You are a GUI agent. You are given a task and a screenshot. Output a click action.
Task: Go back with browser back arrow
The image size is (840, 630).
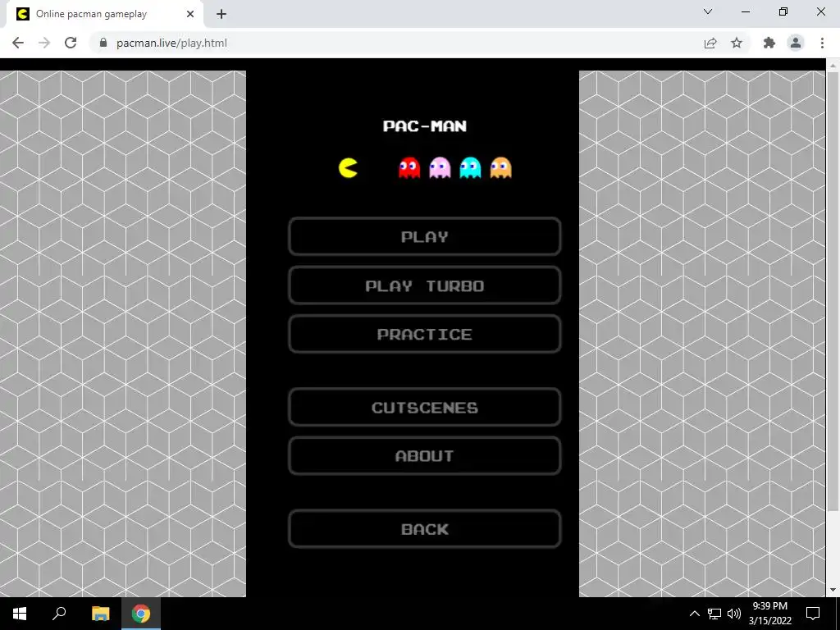click(18, 43)
